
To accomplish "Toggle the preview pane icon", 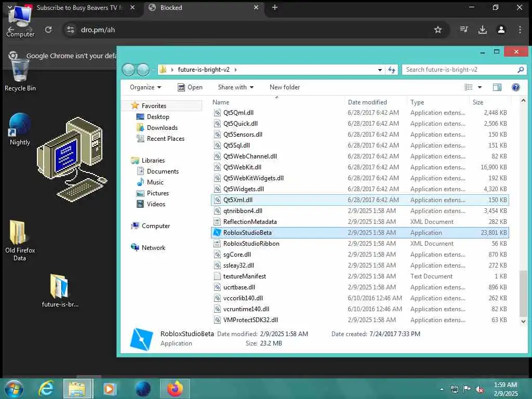I will [x=497, y=87].
